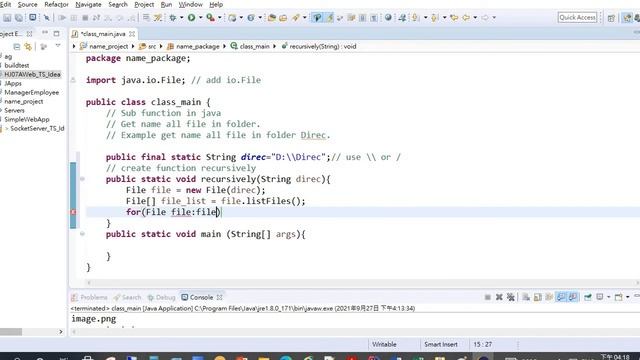
Task: Click the class_main breadcrumb item
Action: pos(250,47)
